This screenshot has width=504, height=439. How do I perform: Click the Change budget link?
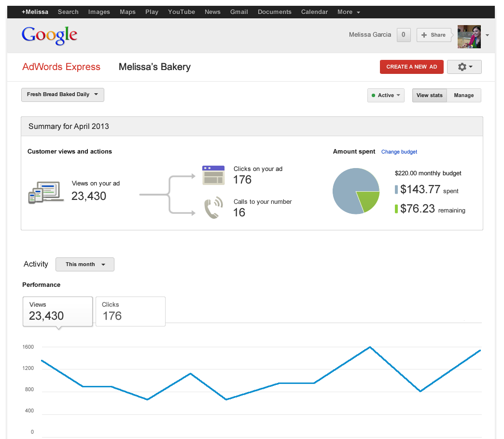pyautogui.click(x=399, y=152)
